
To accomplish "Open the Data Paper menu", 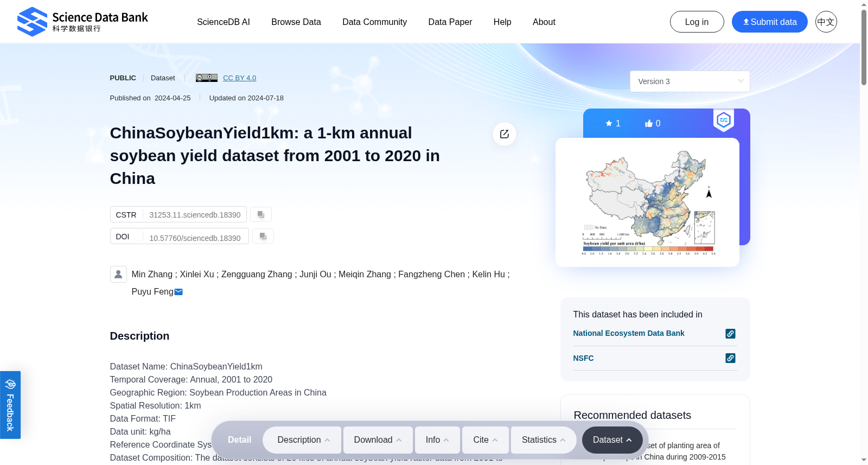I will point(450,22).
